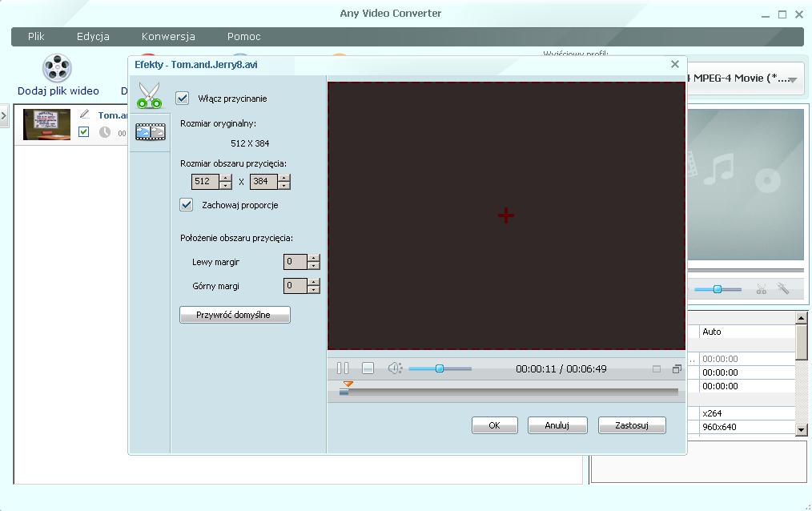
Task: Mute the preview speaker icon
Action: click(x=394, y=368)
